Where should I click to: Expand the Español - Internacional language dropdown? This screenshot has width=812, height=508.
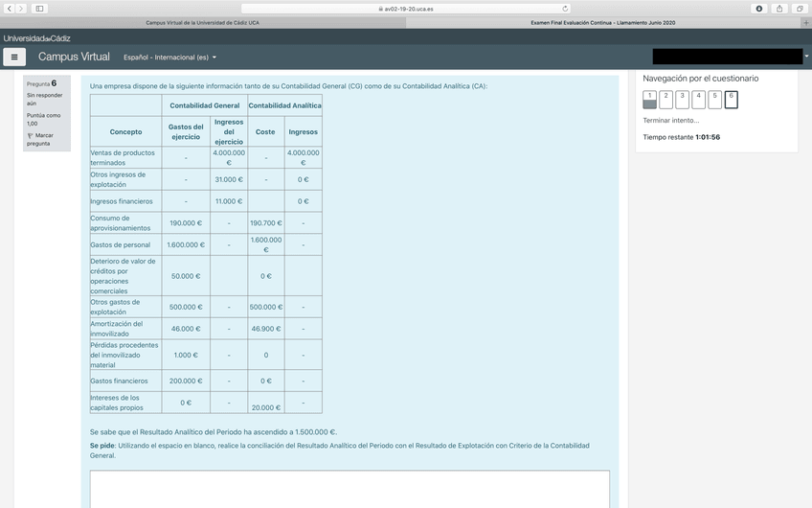point(169,58)
